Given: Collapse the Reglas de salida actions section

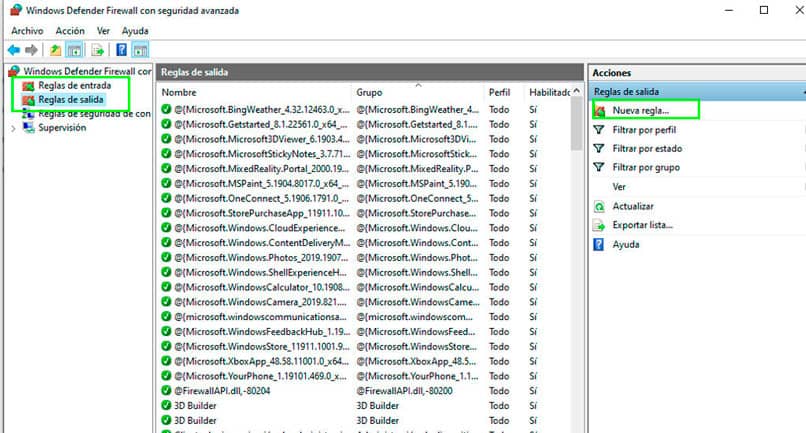Looking at the screenshot, I should click(803, 92).
